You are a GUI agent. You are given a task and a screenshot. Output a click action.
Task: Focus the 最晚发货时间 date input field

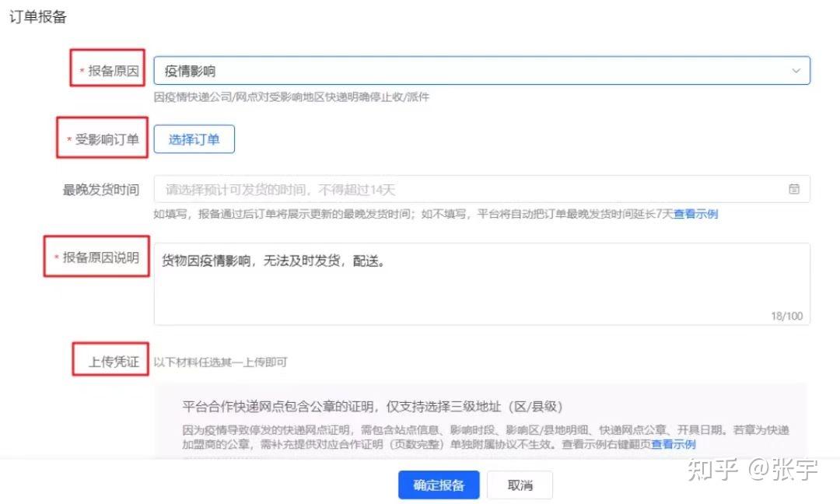481,189
